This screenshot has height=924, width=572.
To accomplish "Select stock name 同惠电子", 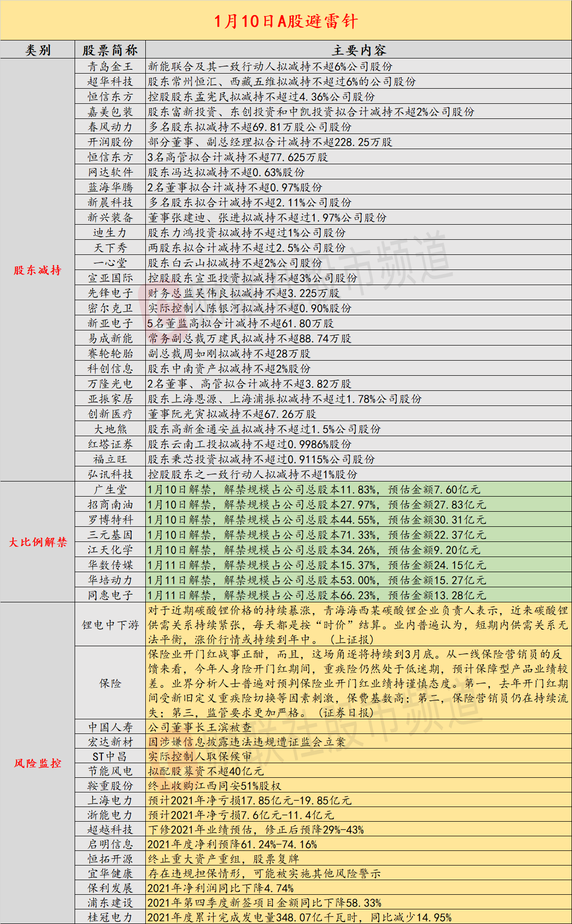I will 110,595.
